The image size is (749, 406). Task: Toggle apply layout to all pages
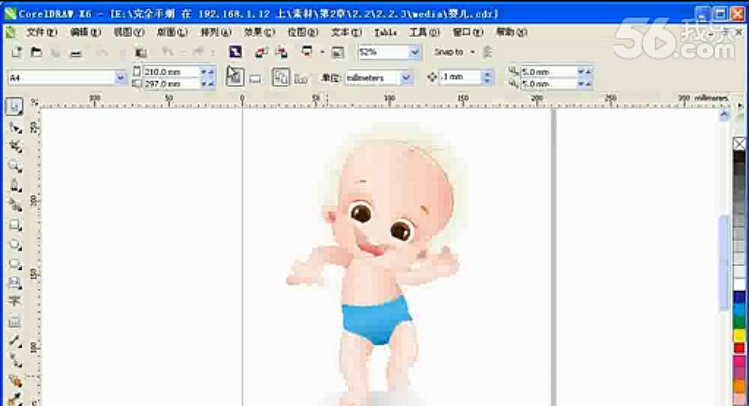coord(280,77)
